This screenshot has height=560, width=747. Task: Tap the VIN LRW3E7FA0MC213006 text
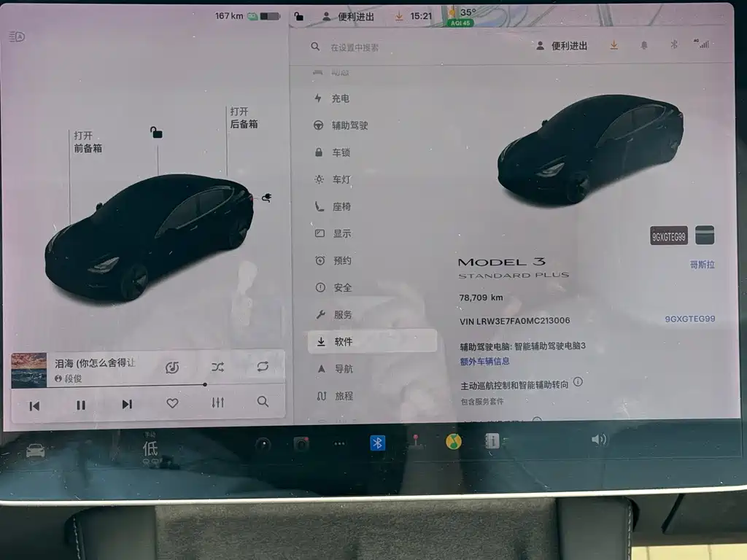click(514, 321)
